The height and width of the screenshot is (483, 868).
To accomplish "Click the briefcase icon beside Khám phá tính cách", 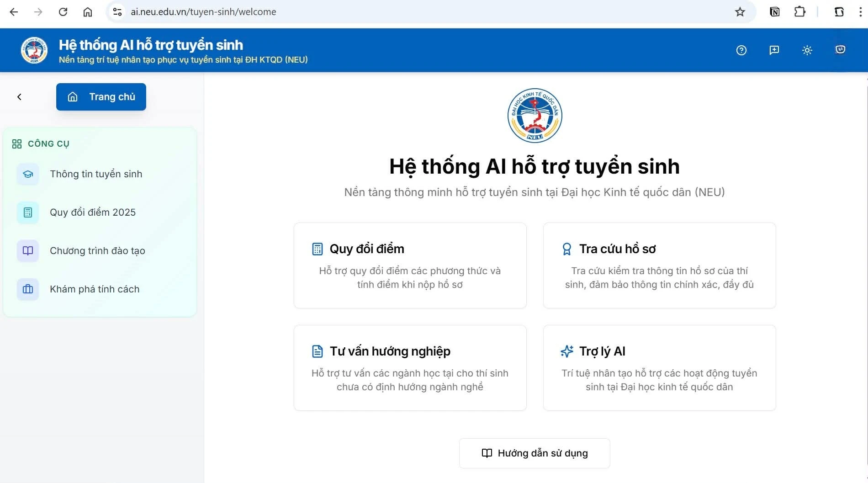I will click(28, 289).
